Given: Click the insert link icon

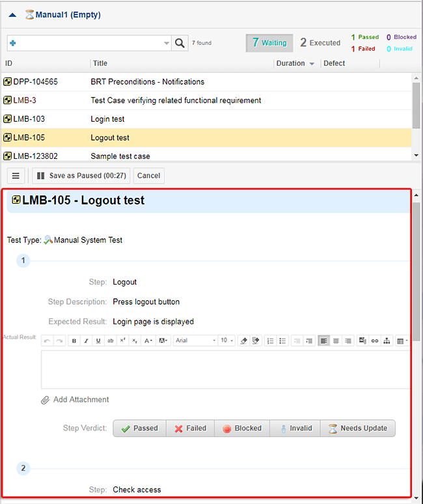Looking at the screenshot, I should [x=374, y=341].
